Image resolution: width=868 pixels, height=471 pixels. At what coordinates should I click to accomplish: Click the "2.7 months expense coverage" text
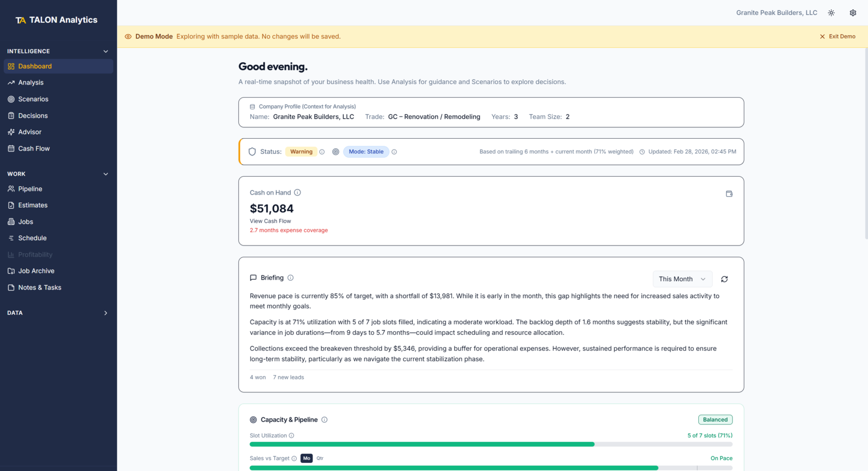point(289,230)
